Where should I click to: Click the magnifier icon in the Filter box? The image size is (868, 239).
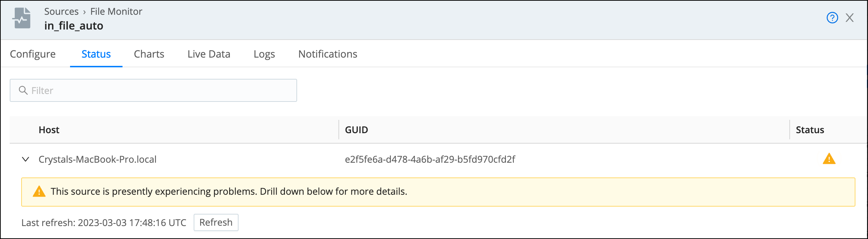point(23,90)
